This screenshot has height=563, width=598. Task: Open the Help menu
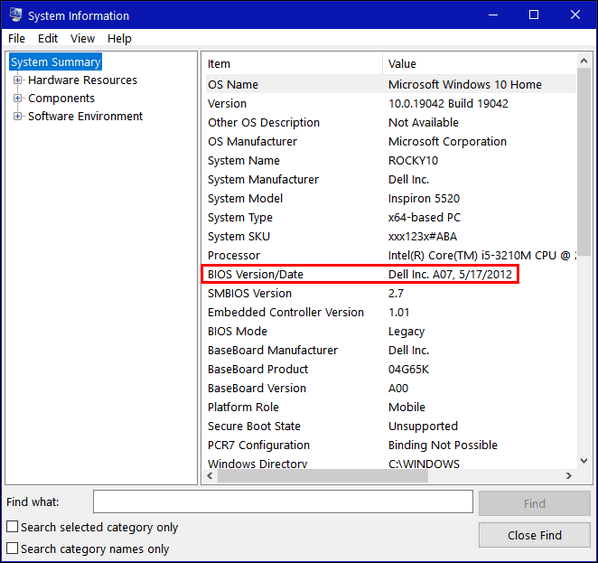point(119,39)
